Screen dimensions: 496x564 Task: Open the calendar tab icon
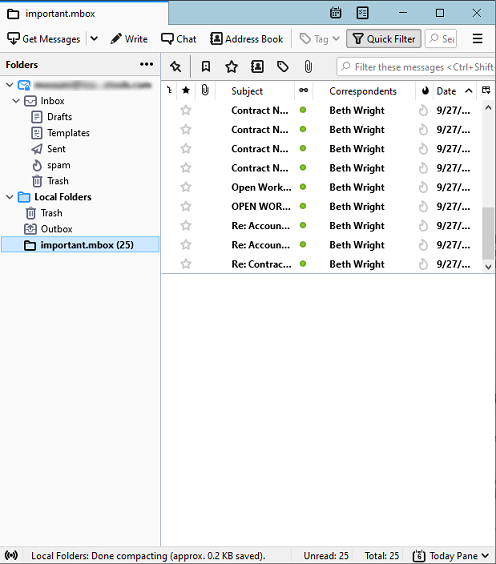tap(335, 13)
